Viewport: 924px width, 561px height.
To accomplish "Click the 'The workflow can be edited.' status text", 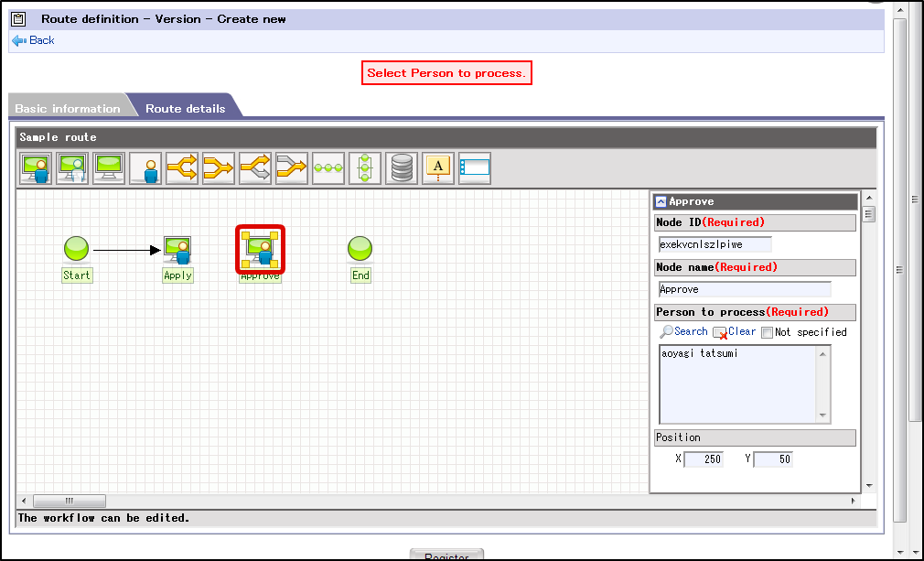I will pos(103,518).
